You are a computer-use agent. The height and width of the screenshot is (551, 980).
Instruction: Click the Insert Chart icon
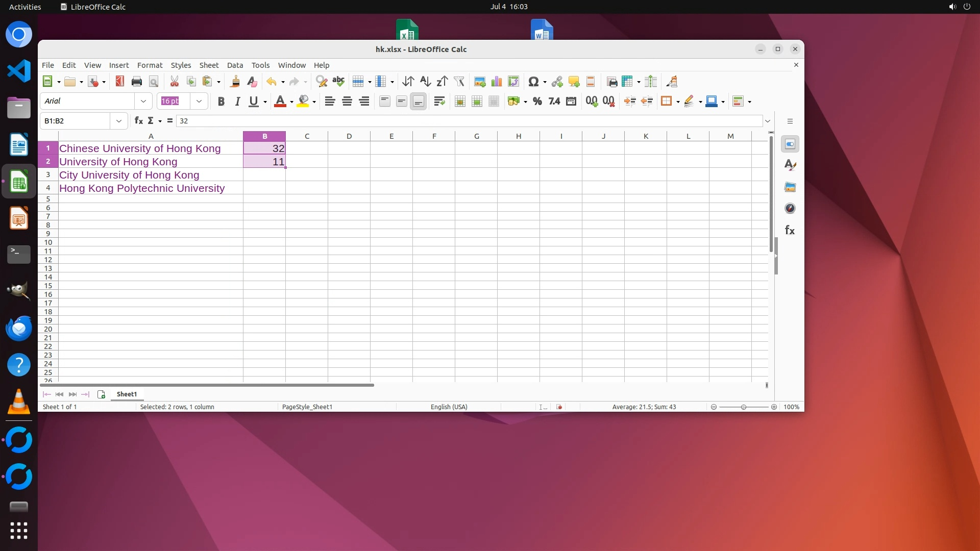click(496, 82)
